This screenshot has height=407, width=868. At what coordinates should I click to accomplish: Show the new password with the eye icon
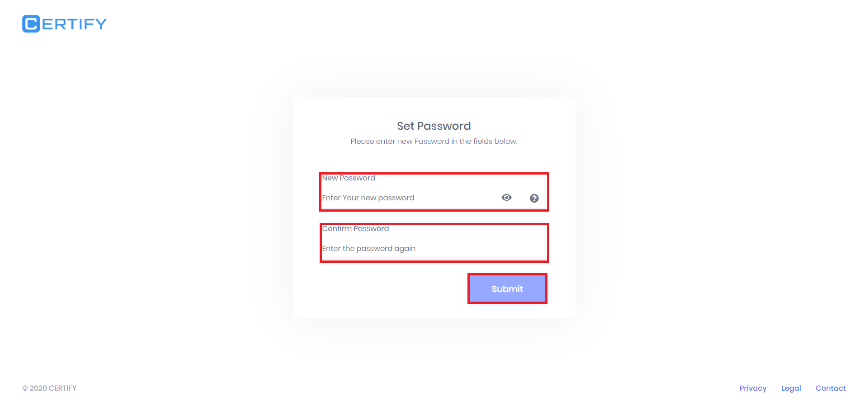click(x=506, y=198)
